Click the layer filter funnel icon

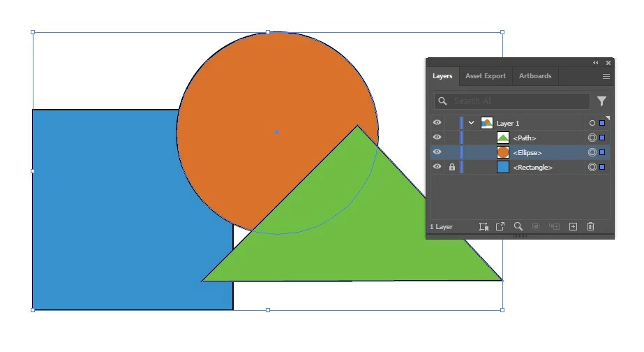[601, 101]
